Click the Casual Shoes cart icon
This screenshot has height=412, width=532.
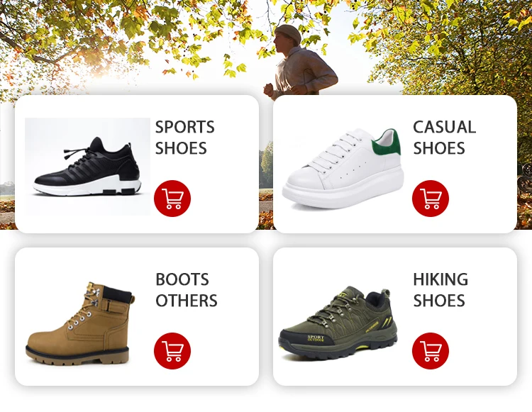pyautogui.click(x=431, y=199)
